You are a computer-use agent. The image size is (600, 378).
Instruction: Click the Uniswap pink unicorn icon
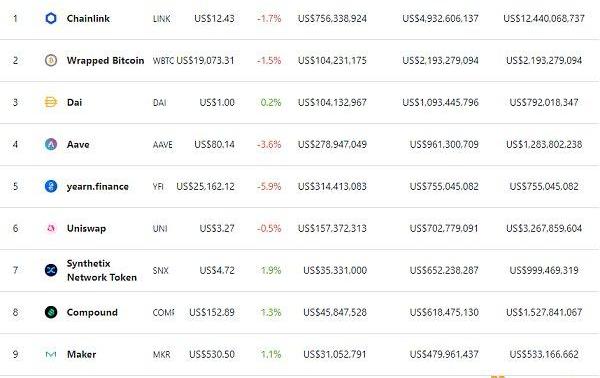[51, 228]
